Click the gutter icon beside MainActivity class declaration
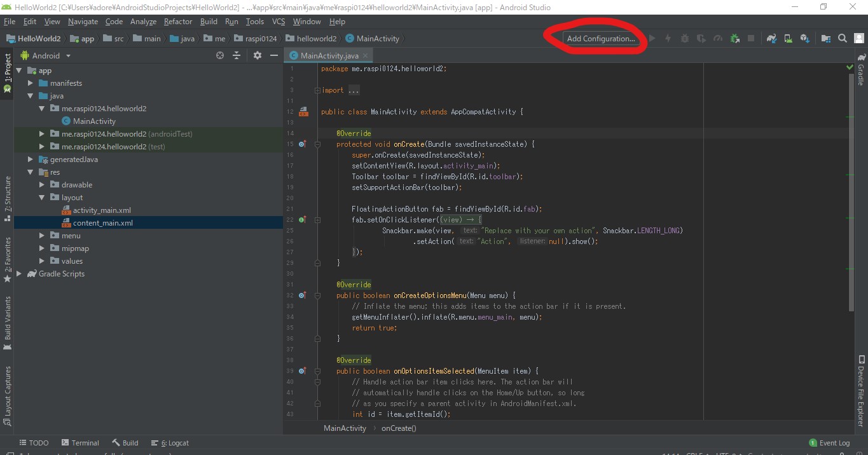 (x=303, y=112)
